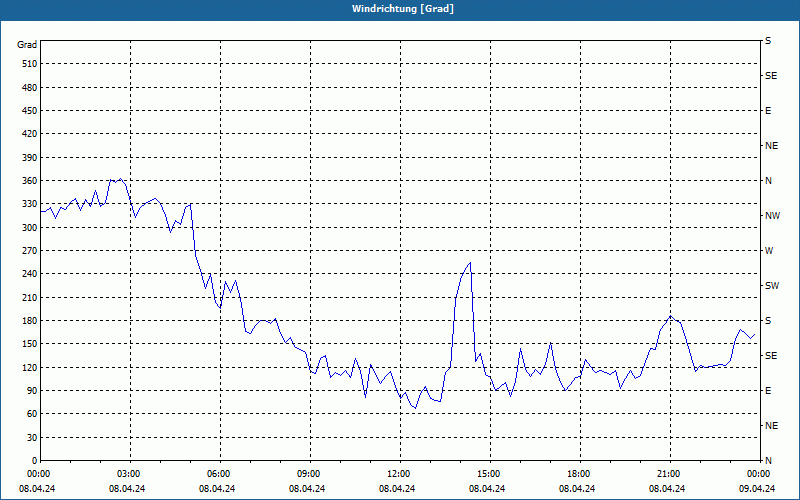Click the 09.04.24 date label
The height and width of the screenshot is (500, 800).
point(757,489)
